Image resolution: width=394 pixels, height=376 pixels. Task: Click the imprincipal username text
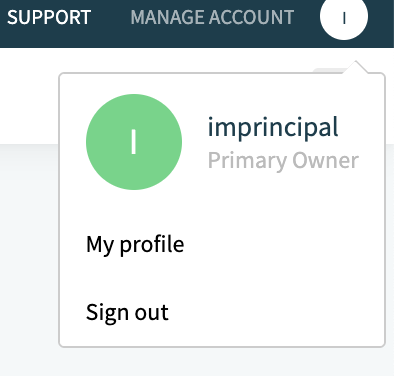point(273,127)
